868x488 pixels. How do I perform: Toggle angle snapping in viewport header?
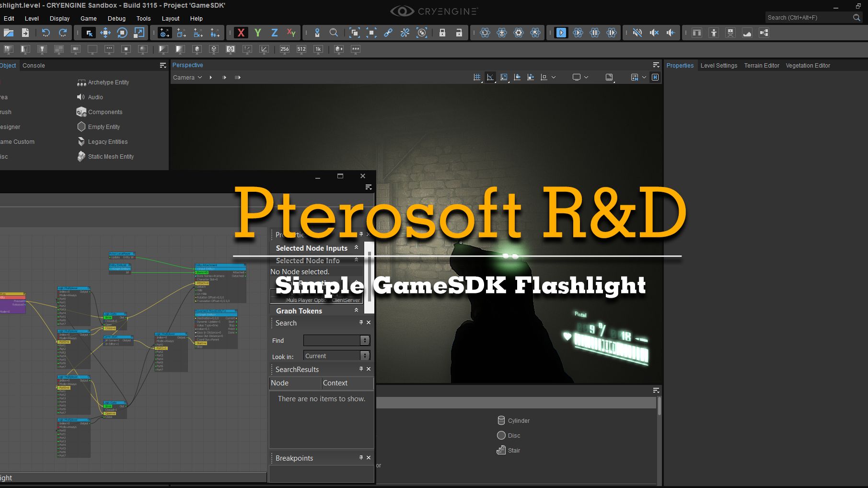490,77
